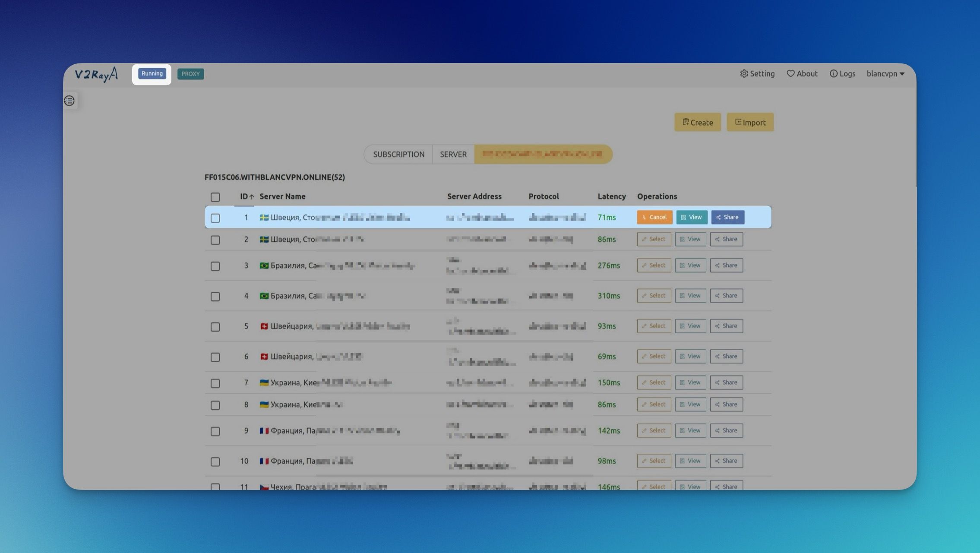Expand the blancvpn user dropdown
Image resolution: width=980 pixels, height=553 pixels.
(x=885, y=74)
